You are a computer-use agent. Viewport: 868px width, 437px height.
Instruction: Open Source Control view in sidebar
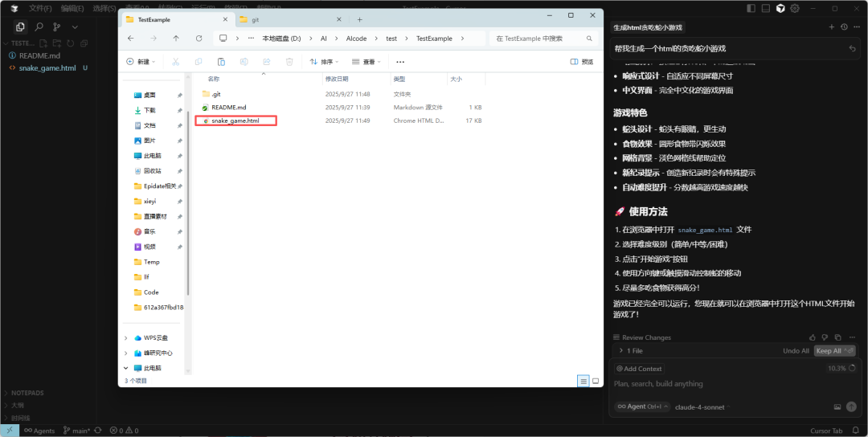56,27
